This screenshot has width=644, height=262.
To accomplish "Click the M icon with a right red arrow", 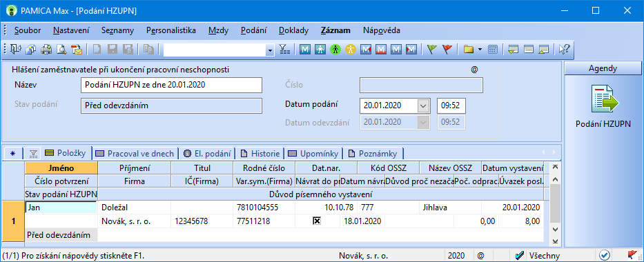I will pyautogui.click(x=411, y=50).
